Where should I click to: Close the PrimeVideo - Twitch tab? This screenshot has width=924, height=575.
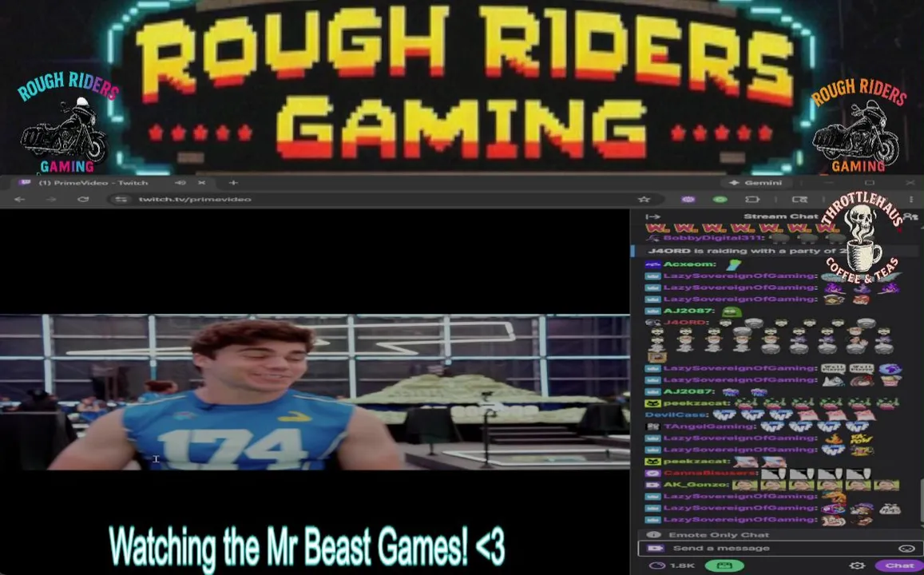[x=201, y=183]
